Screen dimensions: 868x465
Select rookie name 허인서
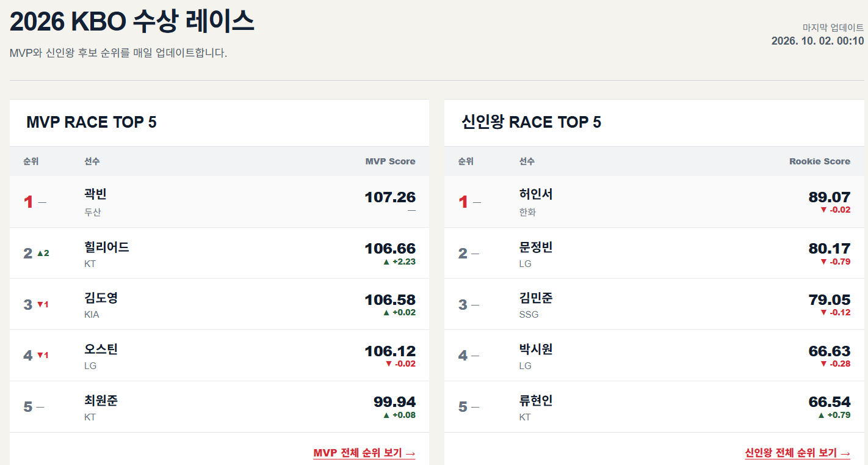[x=536, y=194]
